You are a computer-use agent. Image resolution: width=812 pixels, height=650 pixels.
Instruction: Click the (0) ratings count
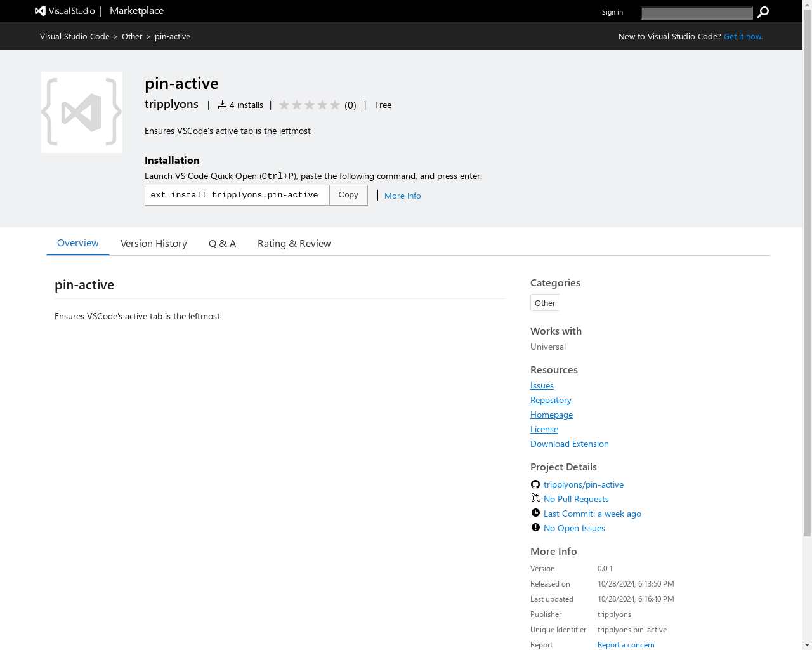click(350, 105)
